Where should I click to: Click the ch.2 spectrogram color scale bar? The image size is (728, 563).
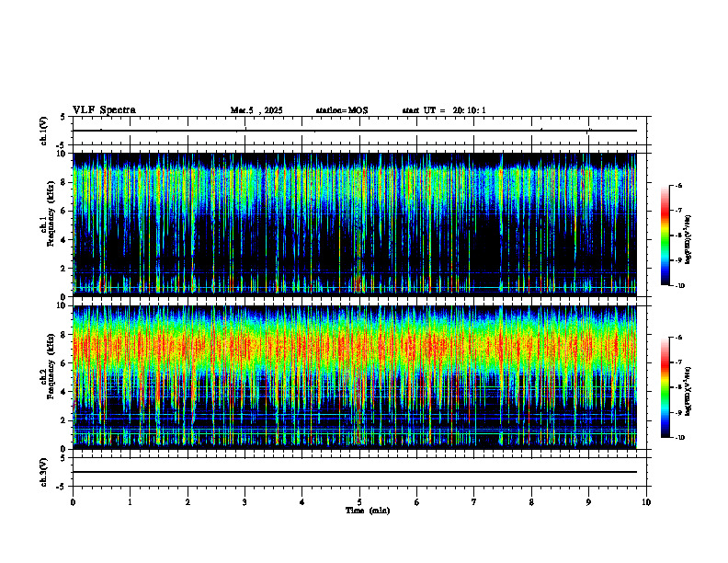click(x=665, y=387)
